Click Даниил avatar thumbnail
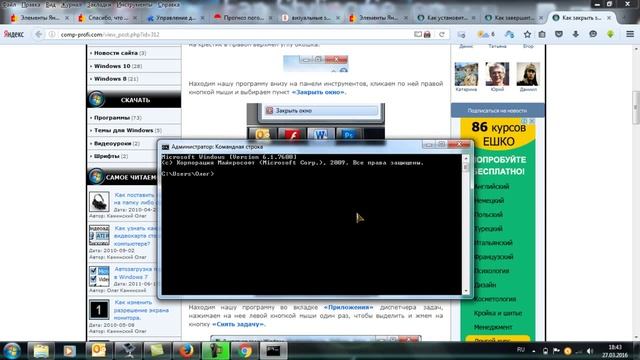This screenshot has width=640, height=360. 528,74
